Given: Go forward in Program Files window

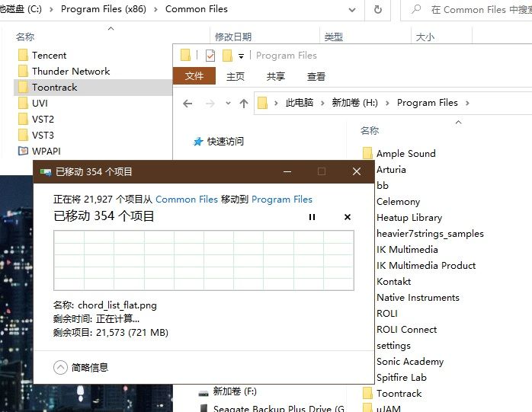Looking at the screenshot, I should click(210, 104).
